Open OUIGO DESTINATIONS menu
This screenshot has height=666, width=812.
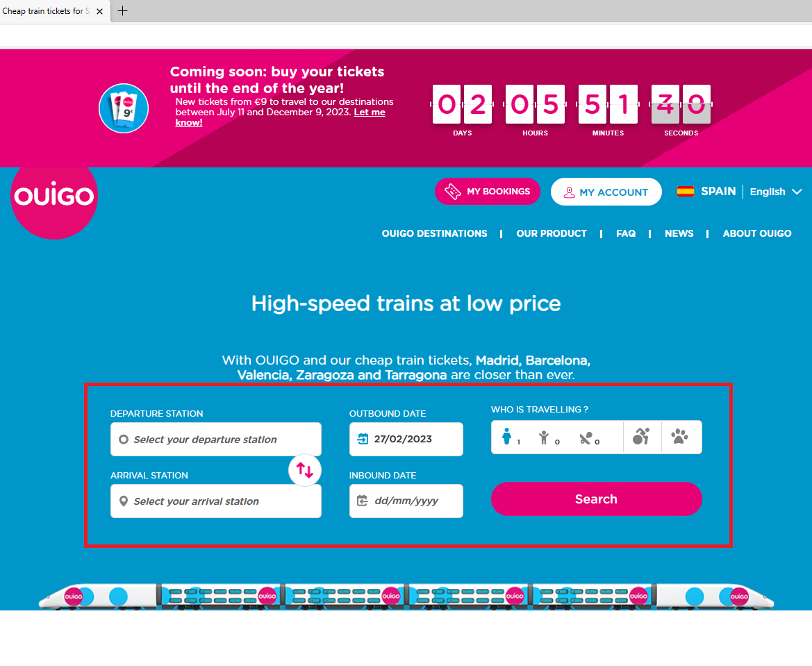point(435,233)
